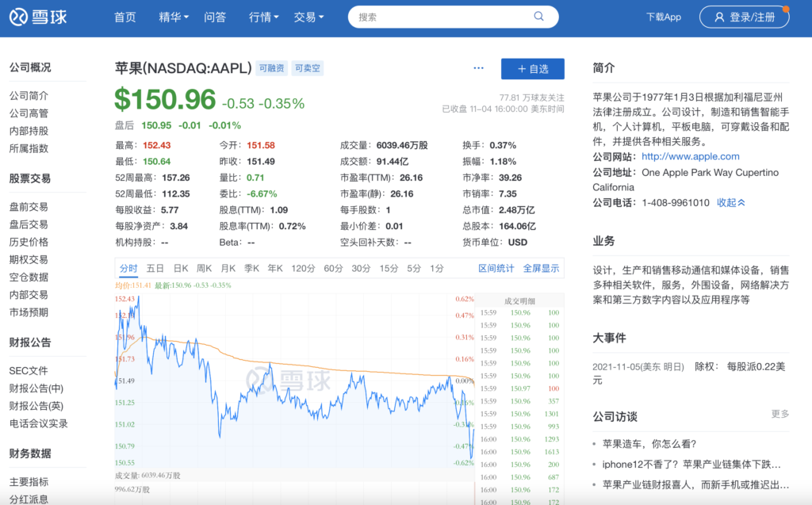Open 内部交易 in sidebar
The image size is (812, 505).
pos(29,295)
